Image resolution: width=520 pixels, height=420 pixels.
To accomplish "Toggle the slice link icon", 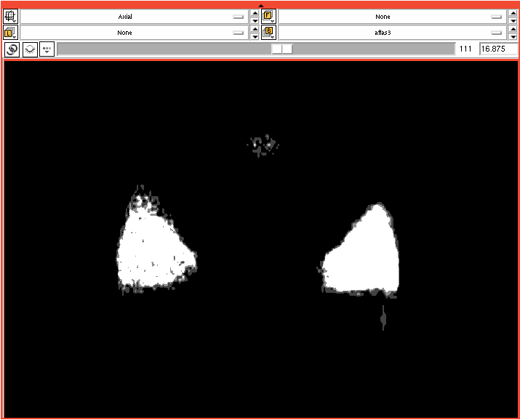I will pos(12,49).
